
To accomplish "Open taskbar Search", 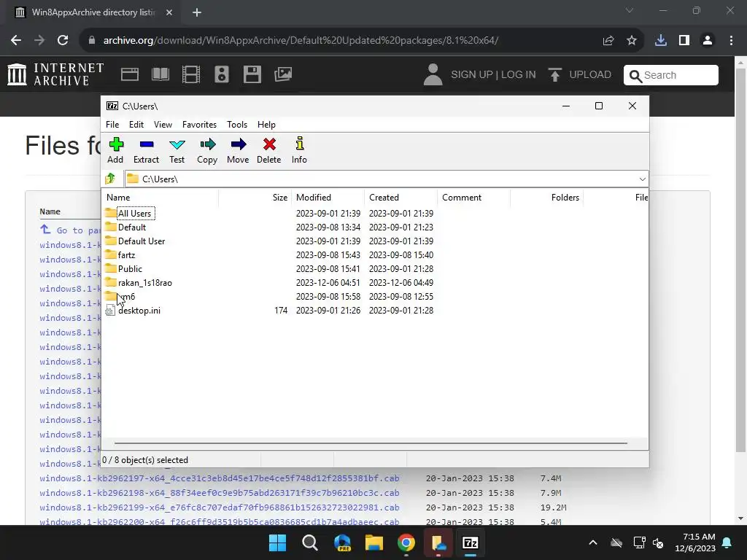I will click(x=309, y=542).
